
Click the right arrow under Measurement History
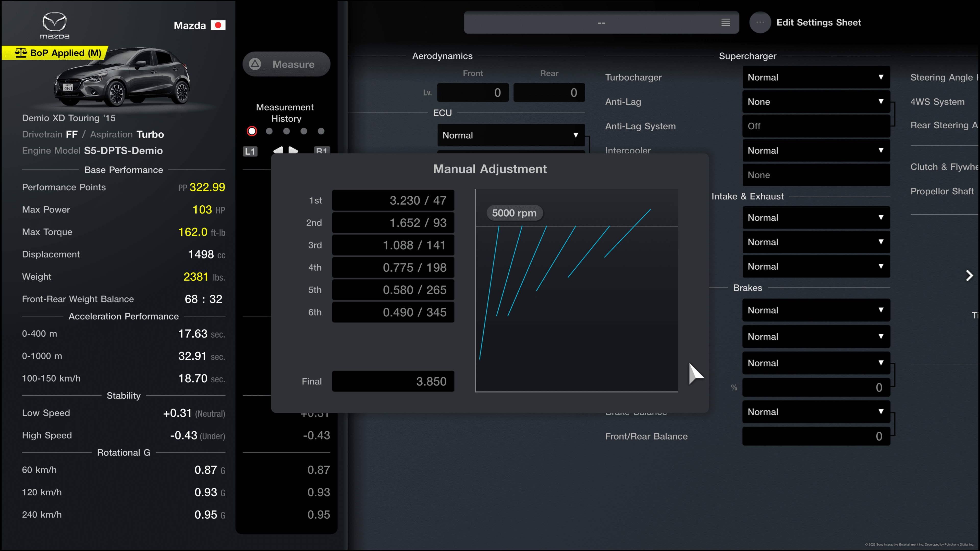tap(293, 151)
